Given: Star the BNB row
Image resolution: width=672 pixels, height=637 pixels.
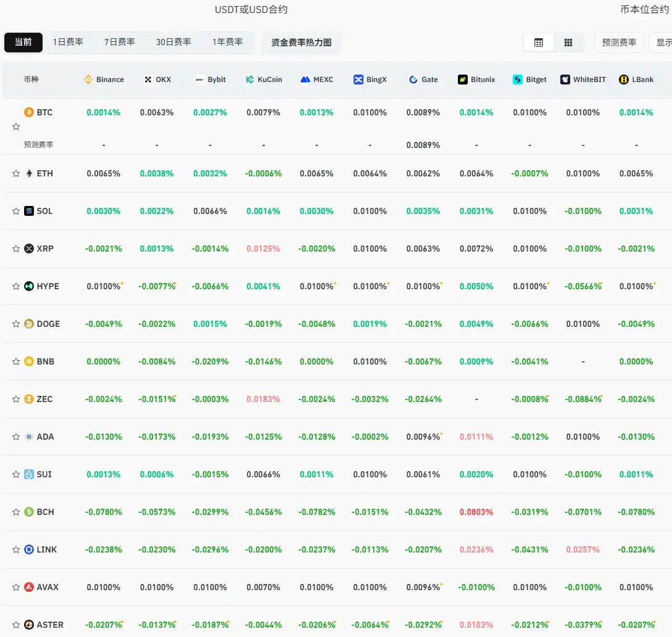Looking at the screenshot, I should (16, 361).
